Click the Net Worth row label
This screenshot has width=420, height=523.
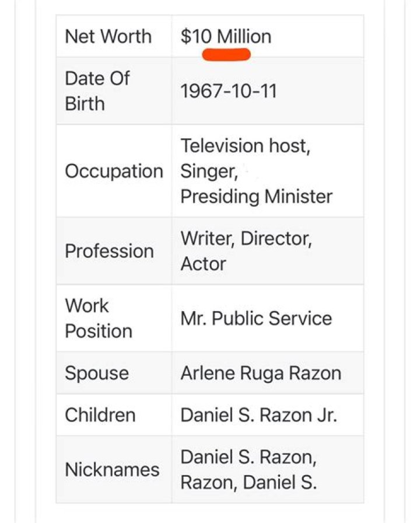click(108, 36)
